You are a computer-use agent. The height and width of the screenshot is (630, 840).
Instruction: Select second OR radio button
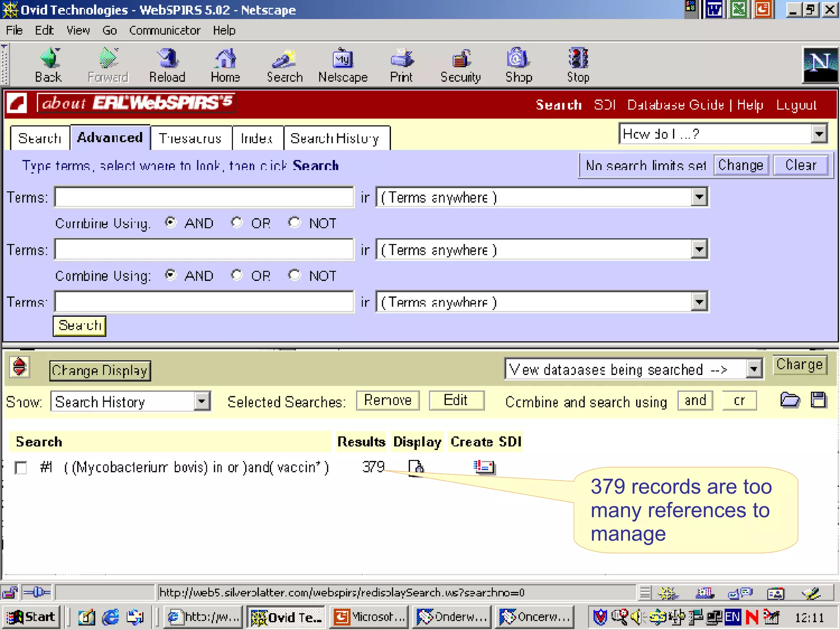(237, 275)
